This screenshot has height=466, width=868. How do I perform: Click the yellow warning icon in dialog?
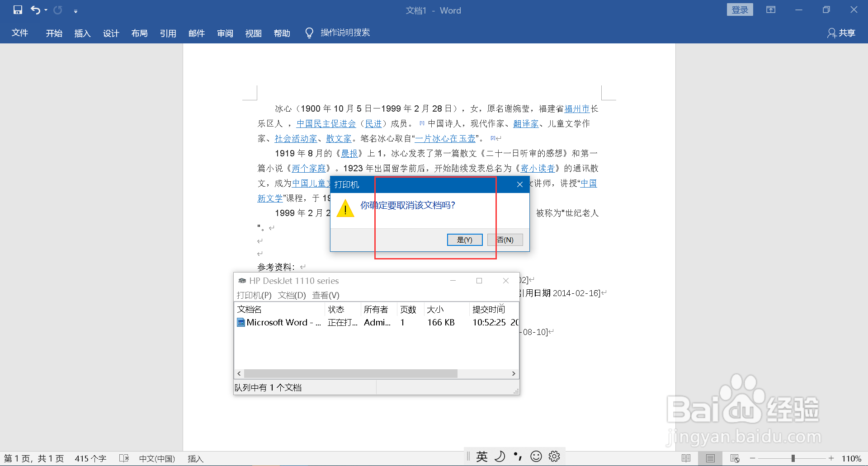pyautogui.click(x=345, y=208)
